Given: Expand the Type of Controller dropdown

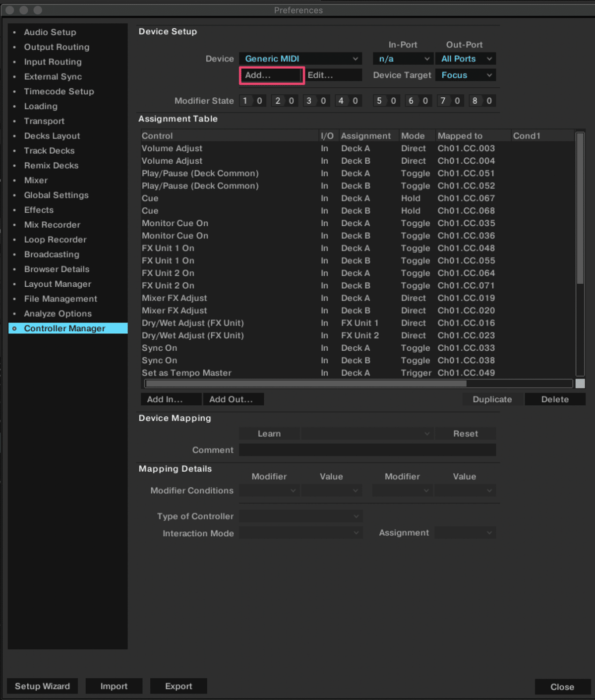Looking at the screenshot, I should click(300, 516).
